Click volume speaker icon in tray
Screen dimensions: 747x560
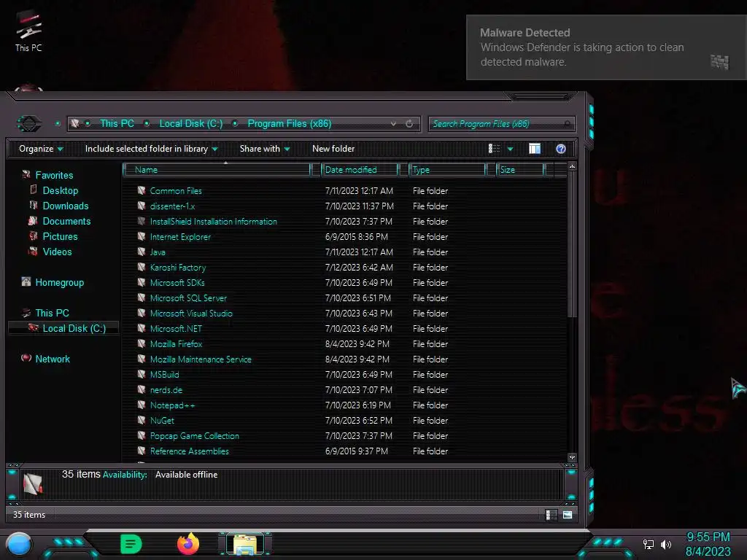666,544
